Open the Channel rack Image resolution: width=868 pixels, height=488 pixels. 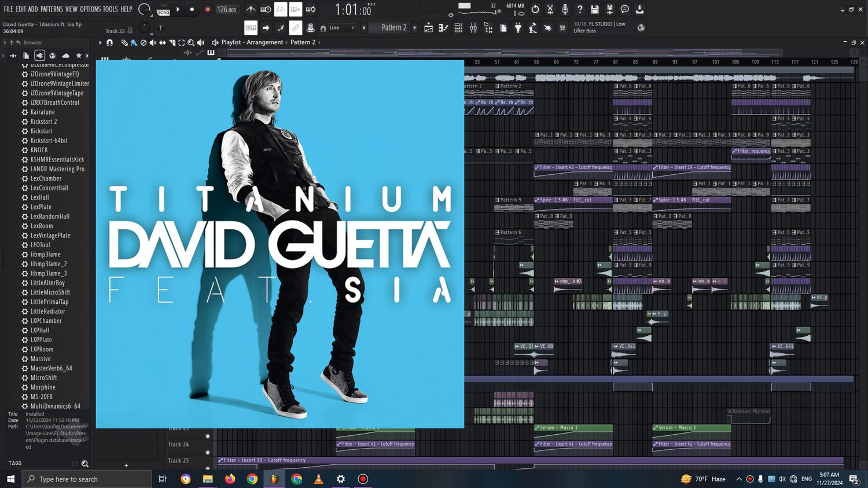[458, 28]
